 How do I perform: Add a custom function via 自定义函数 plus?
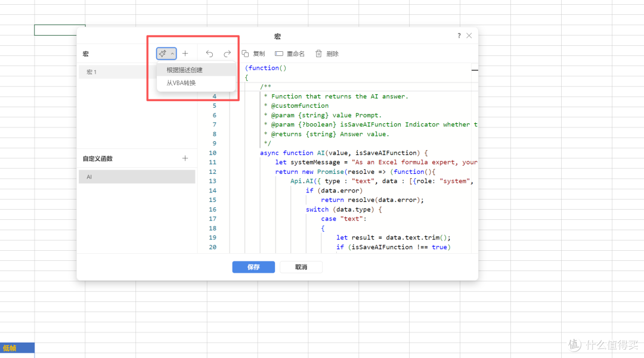click(185, 158)
